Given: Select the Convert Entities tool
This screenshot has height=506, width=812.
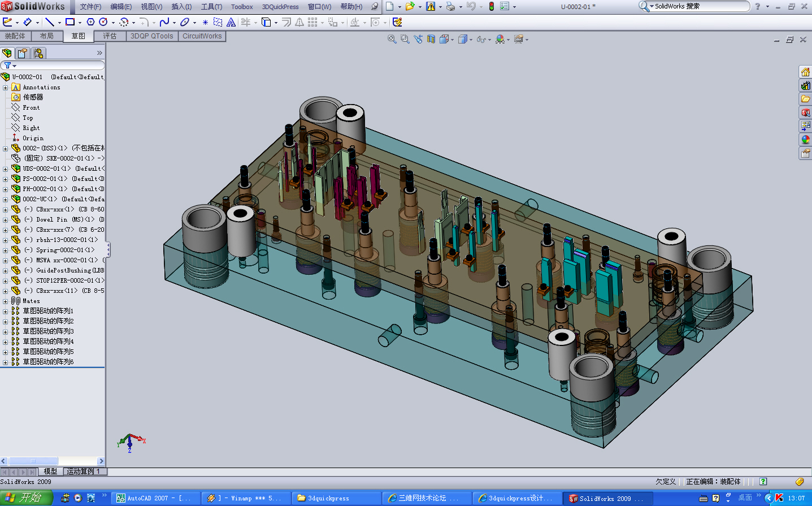Looking at the screenshot, I should pos(266,22).
